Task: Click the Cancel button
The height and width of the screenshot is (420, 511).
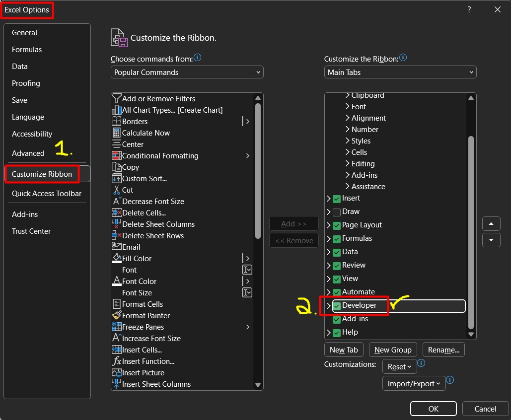Action: [x=485, y=409]
